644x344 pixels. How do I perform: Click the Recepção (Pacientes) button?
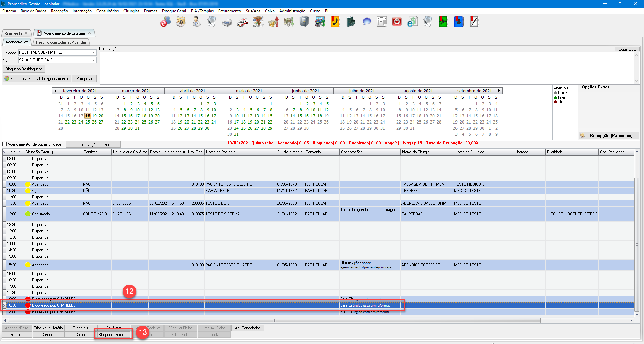[x=608, y=136]
